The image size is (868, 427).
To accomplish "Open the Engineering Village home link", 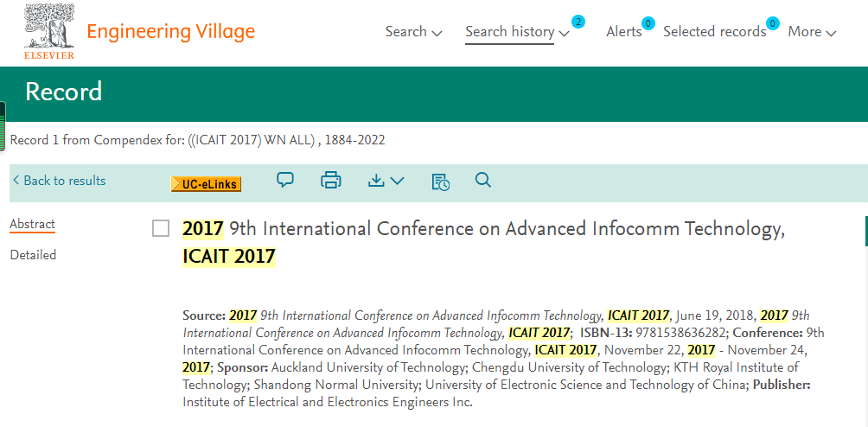I will tap(171, 31).
